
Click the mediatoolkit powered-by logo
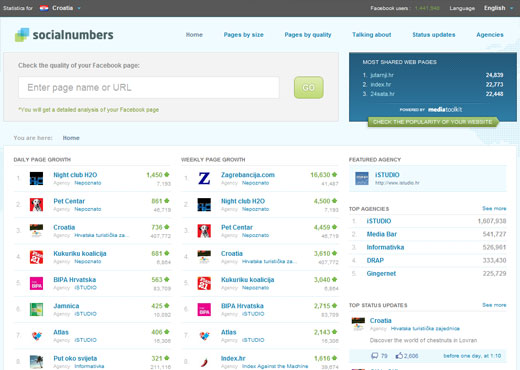coord(445,109)
